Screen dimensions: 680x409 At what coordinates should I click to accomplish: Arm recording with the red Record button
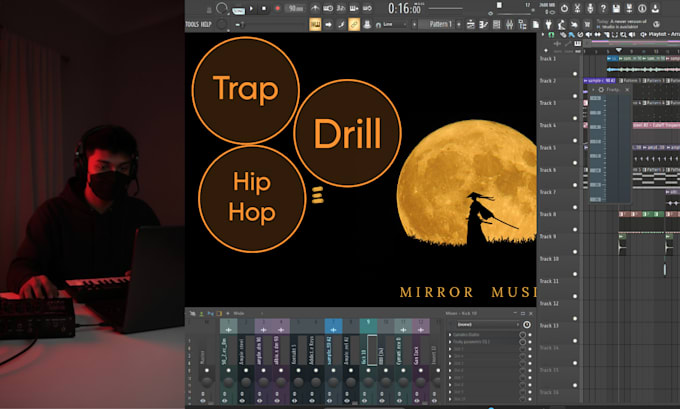point(278,8)
